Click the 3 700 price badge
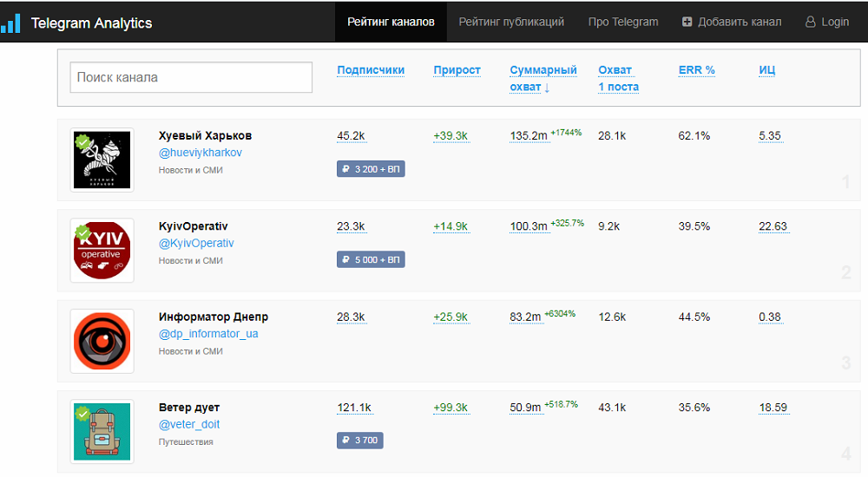868x477 pixels. click(x=359, y=441)
